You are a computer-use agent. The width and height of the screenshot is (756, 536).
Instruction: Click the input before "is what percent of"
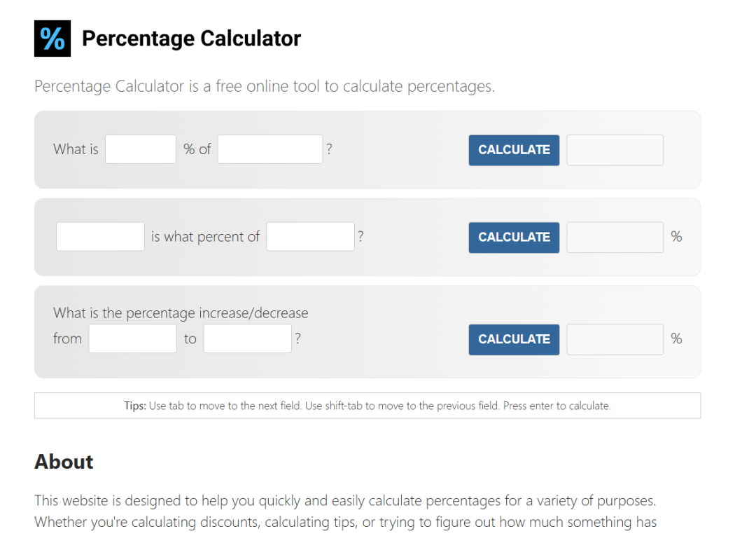click(x=100, y=237)
